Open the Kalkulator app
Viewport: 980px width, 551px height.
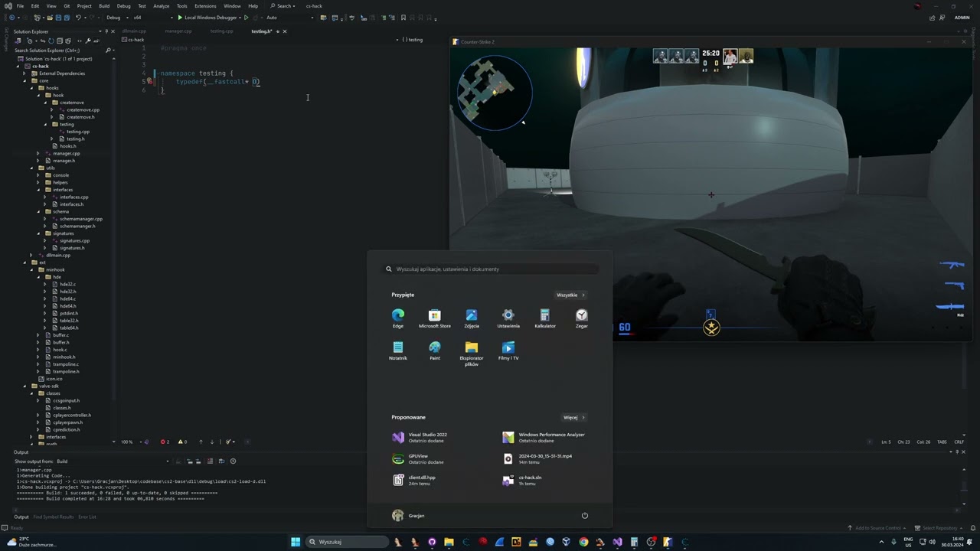coord(545,318)
